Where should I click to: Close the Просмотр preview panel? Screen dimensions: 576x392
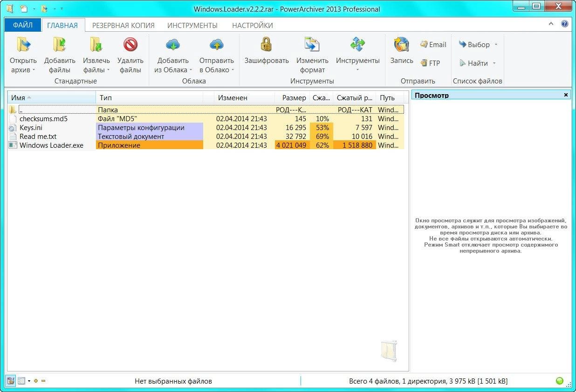click(566, 95)
